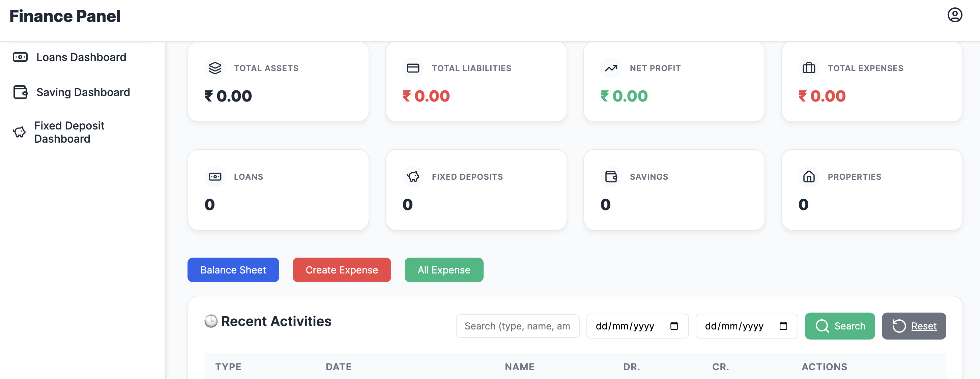Click the Savings card wallet icon
980x379 pixels.
pos(611,177)
